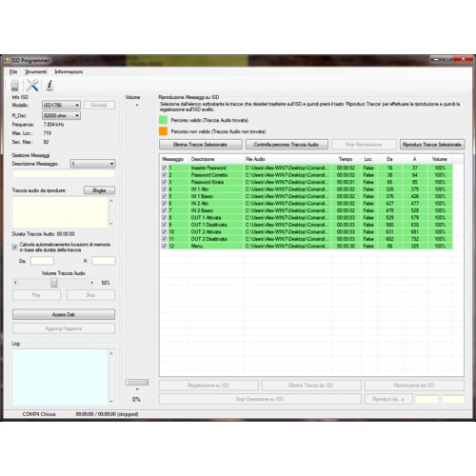476x476 pixels.
Task: Click the Log text area
Action: click(60, 377)
